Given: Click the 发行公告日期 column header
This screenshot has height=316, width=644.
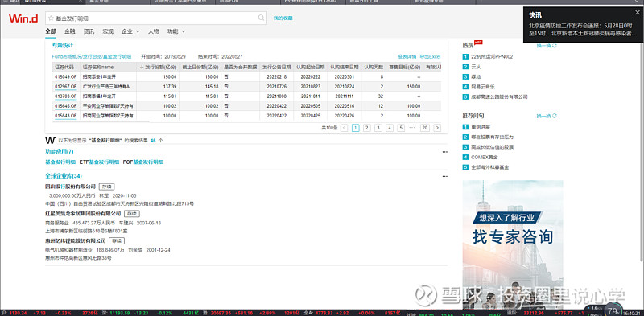Looking at the screenshot, I should coord(276,67).
